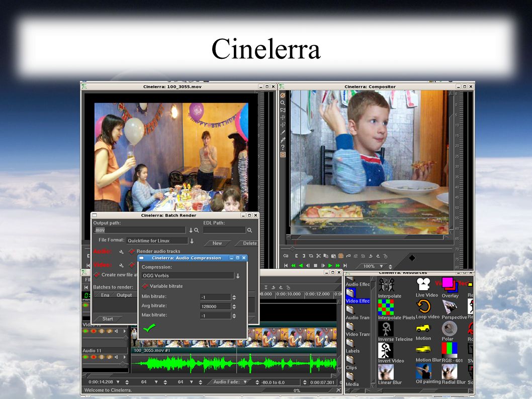The width and height of the screenshot is (532, 399).
Task: Toggle record arm on the Video track
Action: pos(94,331)
